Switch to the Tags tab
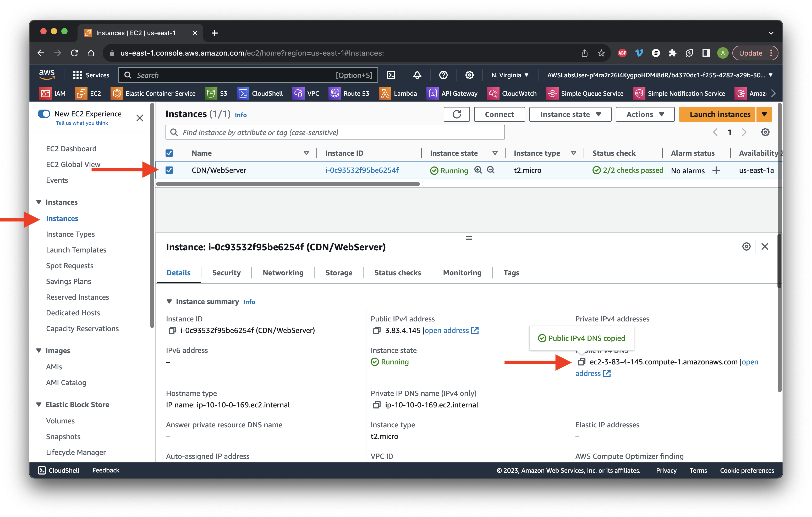 511,273
